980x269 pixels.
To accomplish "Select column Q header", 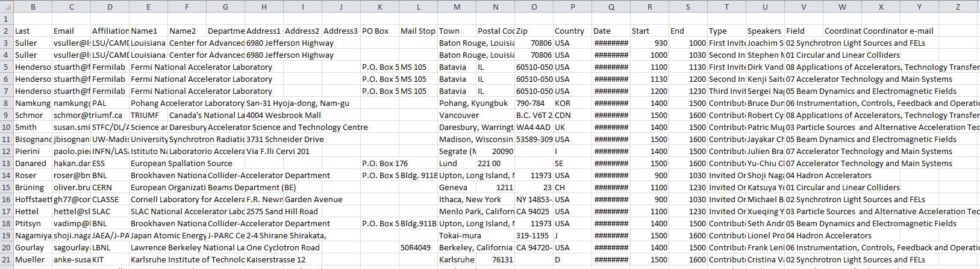I will pyautogui.click(x=611, y=7).
